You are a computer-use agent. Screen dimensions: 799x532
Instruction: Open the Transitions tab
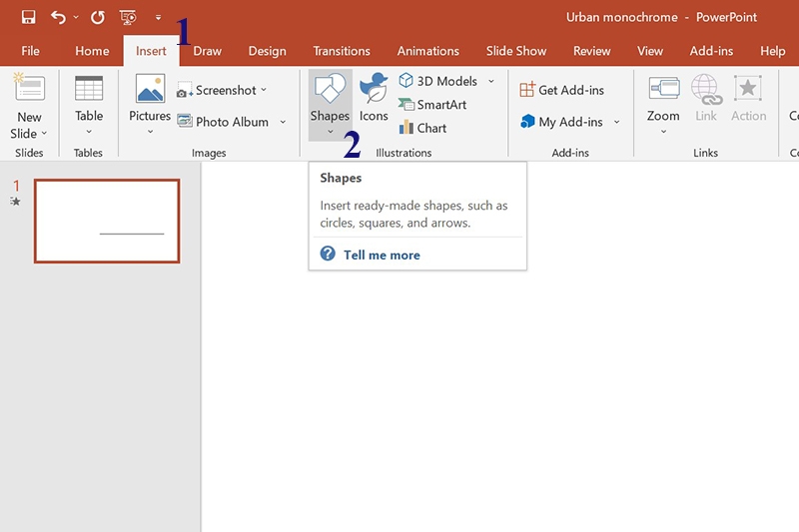pyautogui.click(x=342, y=51)
